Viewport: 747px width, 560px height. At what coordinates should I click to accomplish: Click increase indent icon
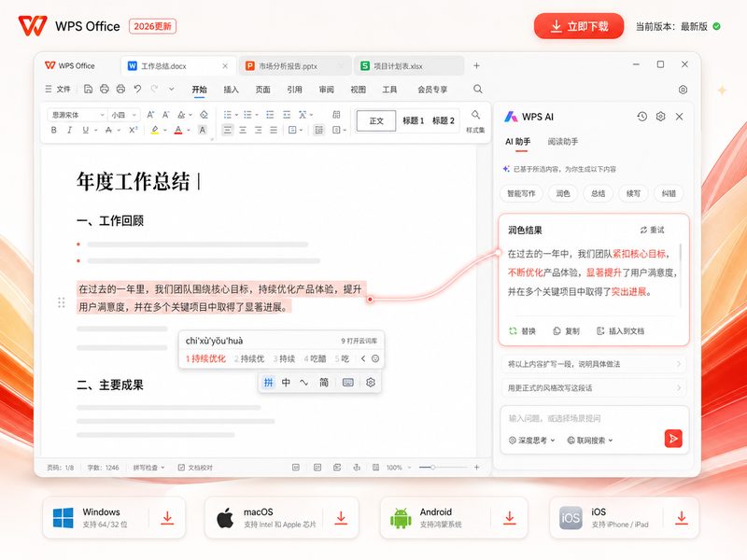[x=287, y=115]
